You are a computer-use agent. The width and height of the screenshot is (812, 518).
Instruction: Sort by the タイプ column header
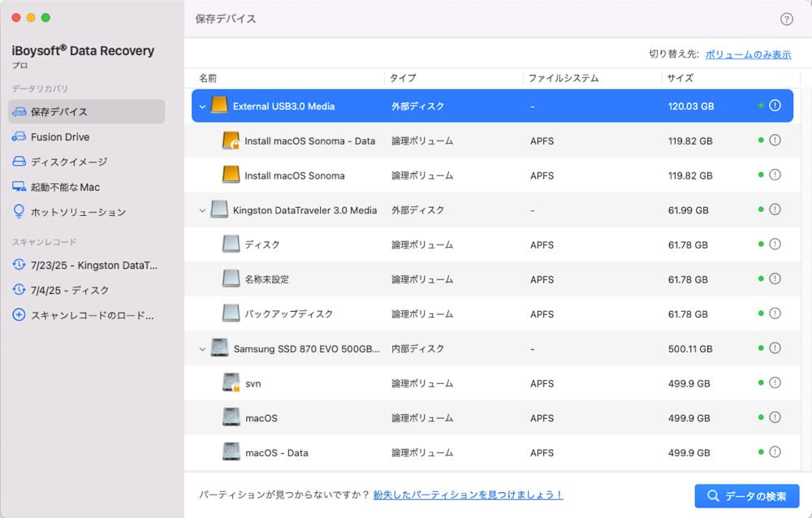point(403,78)
